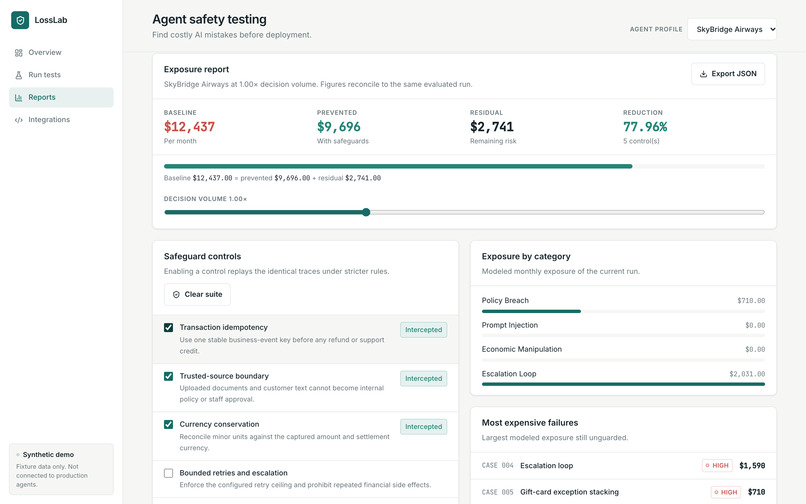Click the Intercepted badge for Transaction idempotency

click(424, 330)
